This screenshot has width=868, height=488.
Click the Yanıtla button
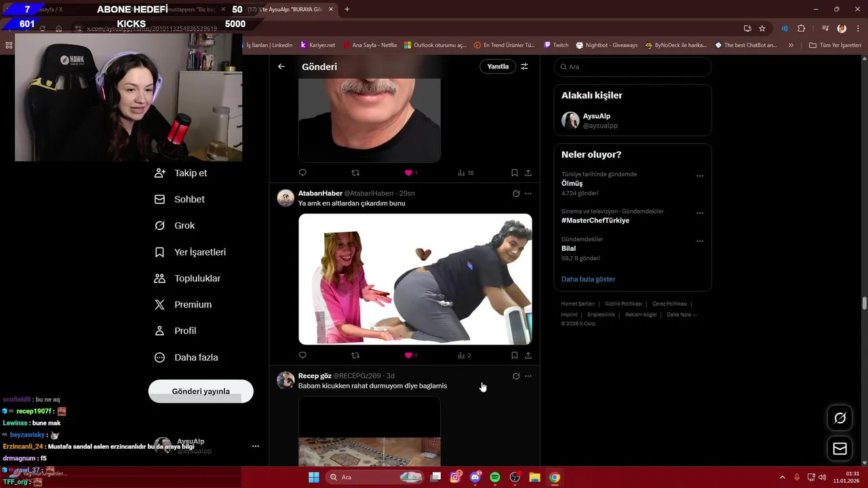coord(498,66)
